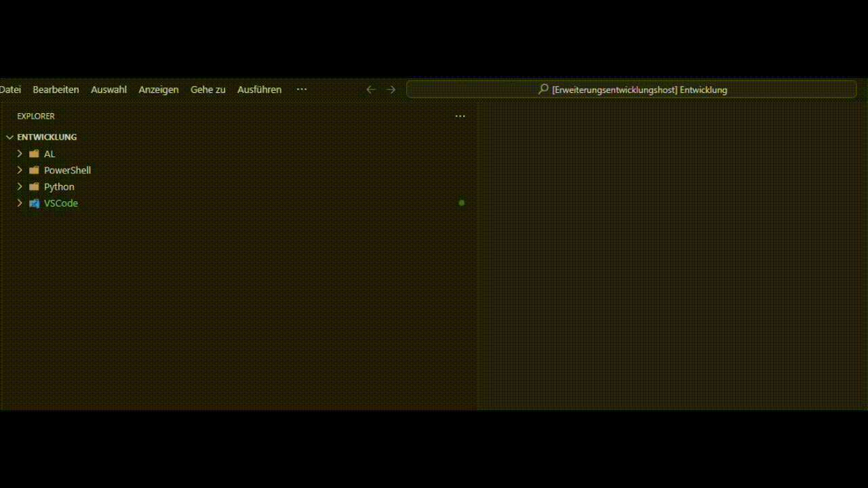Expand the VSCode folder chevron
868x488 pixels.
click(x=20, y=203)
